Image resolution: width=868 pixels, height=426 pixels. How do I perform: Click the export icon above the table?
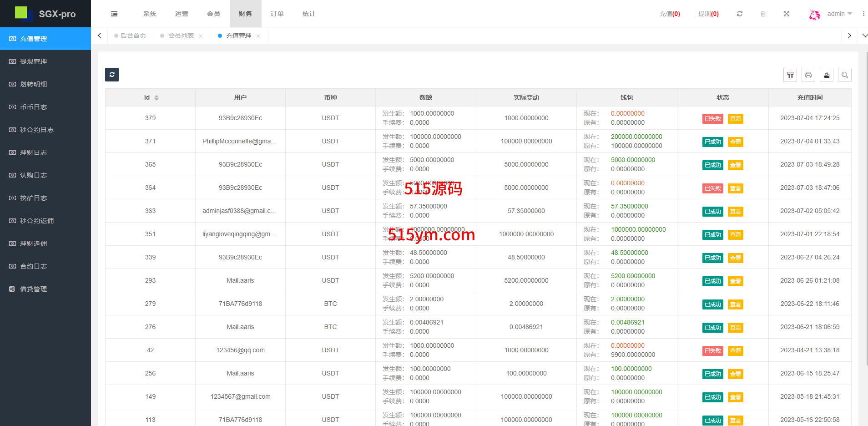(827, 75)
